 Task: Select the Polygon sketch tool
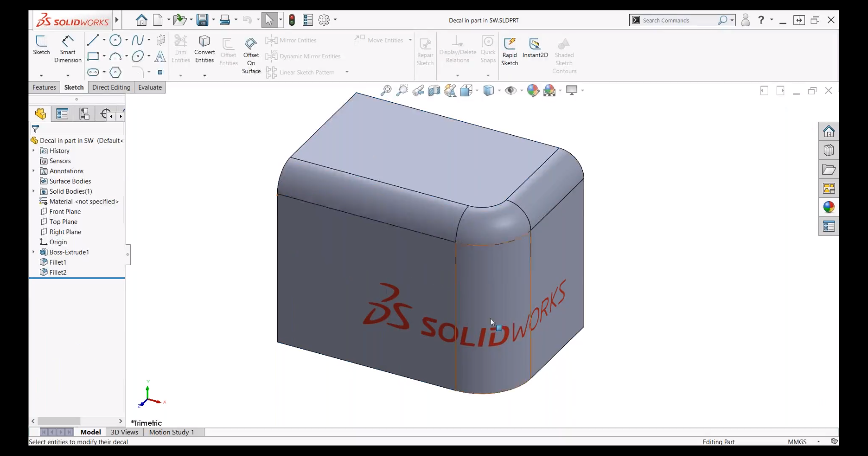[116, 72]
